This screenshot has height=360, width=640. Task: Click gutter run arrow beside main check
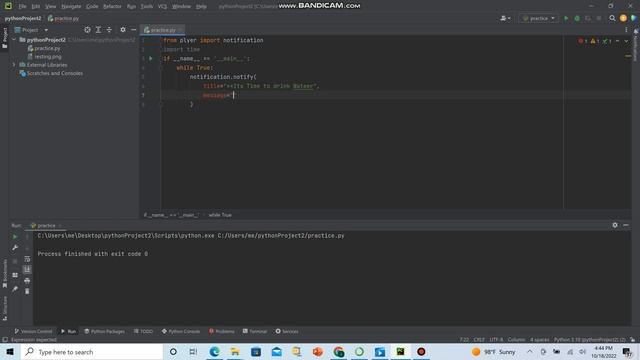coord(151,58)
